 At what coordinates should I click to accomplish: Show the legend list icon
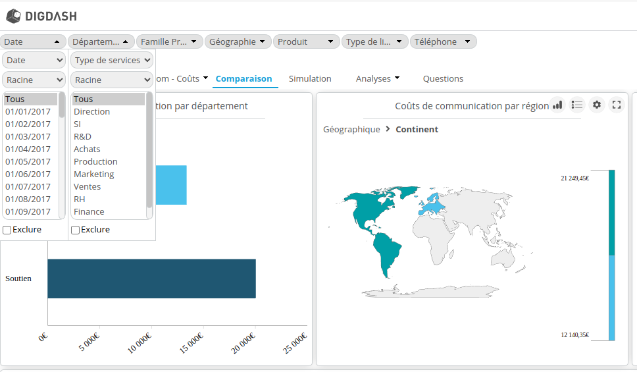tap(577, 105)
